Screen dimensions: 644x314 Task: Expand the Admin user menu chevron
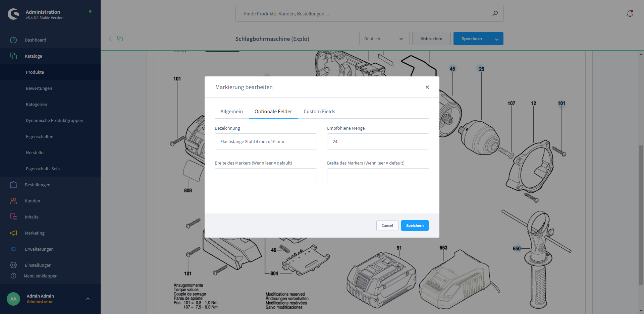[88, 299]
